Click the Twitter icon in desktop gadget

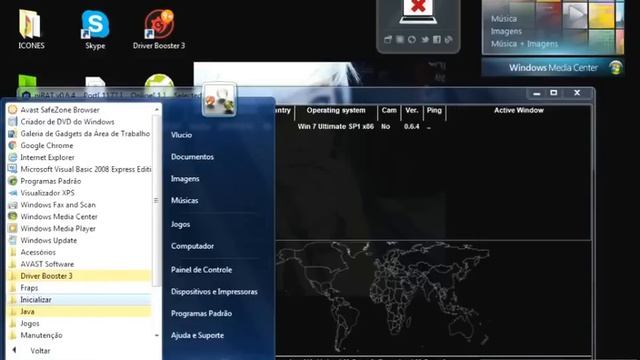pyautogui.click(x=424, y=40)
